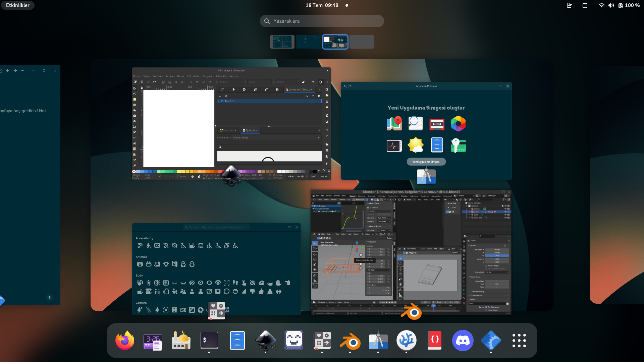Expand the Tavolo 1 layer in Inkscape
The image size is (644, 362).
point(219,101)
